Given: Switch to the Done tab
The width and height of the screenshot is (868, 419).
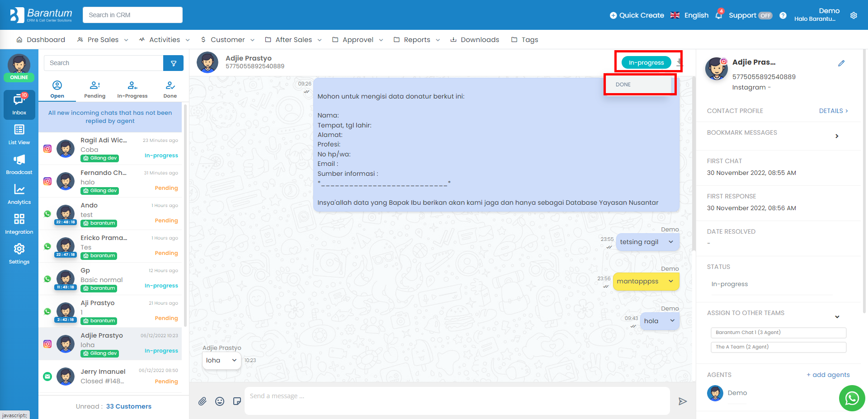Looking at the screenshot, I should [x=170, y=89].
